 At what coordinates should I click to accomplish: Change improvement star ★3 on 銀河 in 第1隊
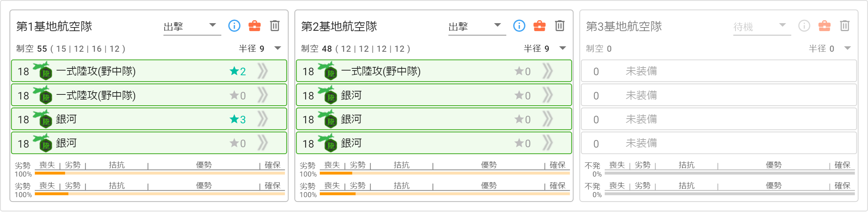(x=238, y=119)
